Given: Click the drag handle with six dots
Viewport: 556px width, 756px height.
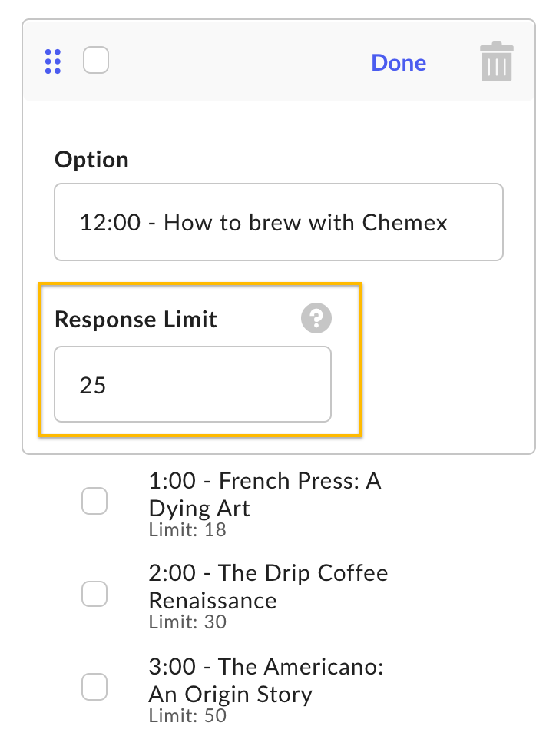Looking at the screenshot, I should (x=52, y=62).
